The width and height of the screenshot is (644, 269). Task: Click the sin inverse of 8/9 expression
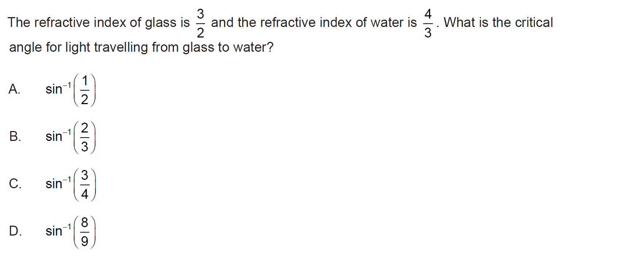[70, 232]
